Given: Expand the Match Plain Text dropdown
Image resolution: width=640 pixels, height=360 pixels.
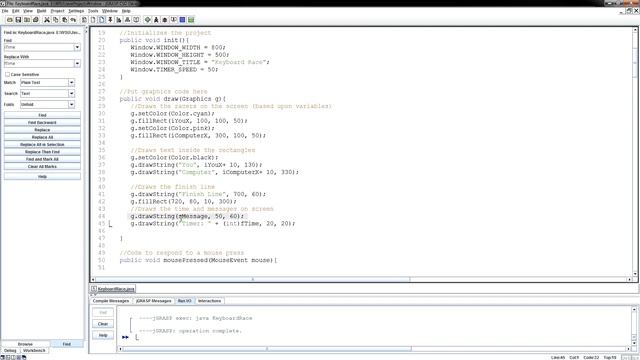Looking at the screenshot, I should pyautogui.click(x=71, y=82).
